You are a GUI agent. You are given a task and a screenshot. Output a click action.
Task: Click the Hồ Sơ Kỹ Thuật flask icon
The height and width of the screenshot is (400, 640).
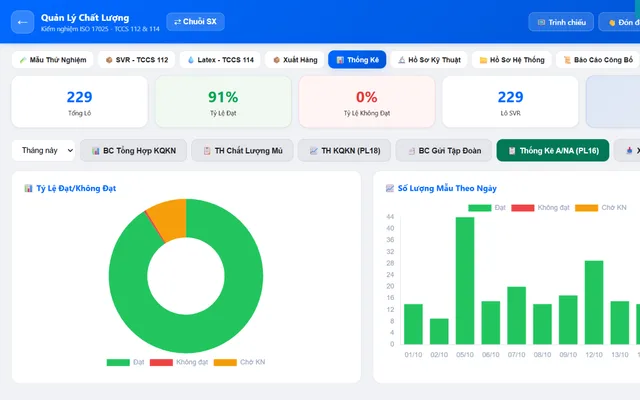pos(402,60)
